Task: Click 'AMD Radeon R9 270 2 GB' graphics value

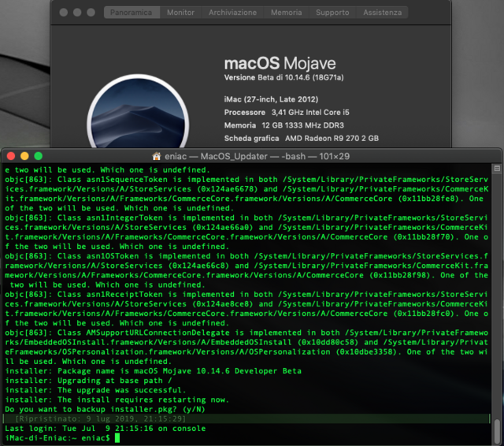Action: [x=332, y=138]
